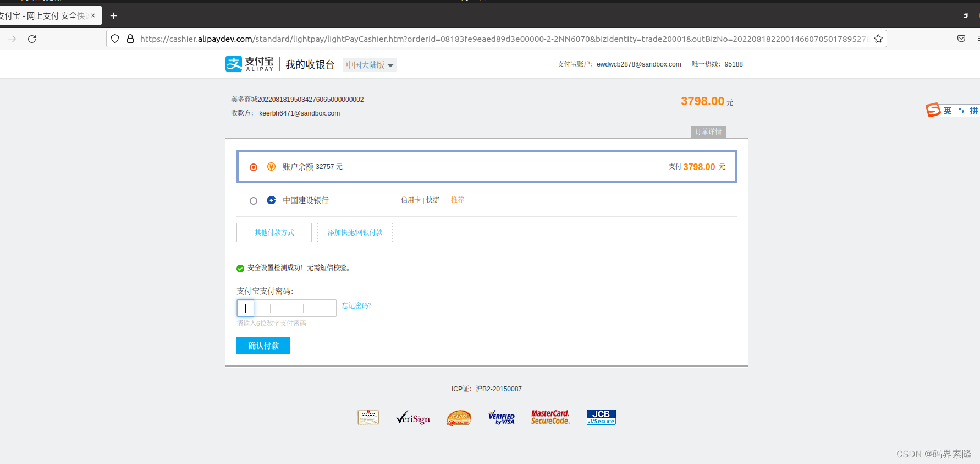Open a new browser tab
The width and height of the screenshot is (980, 464).
(114, 16)
